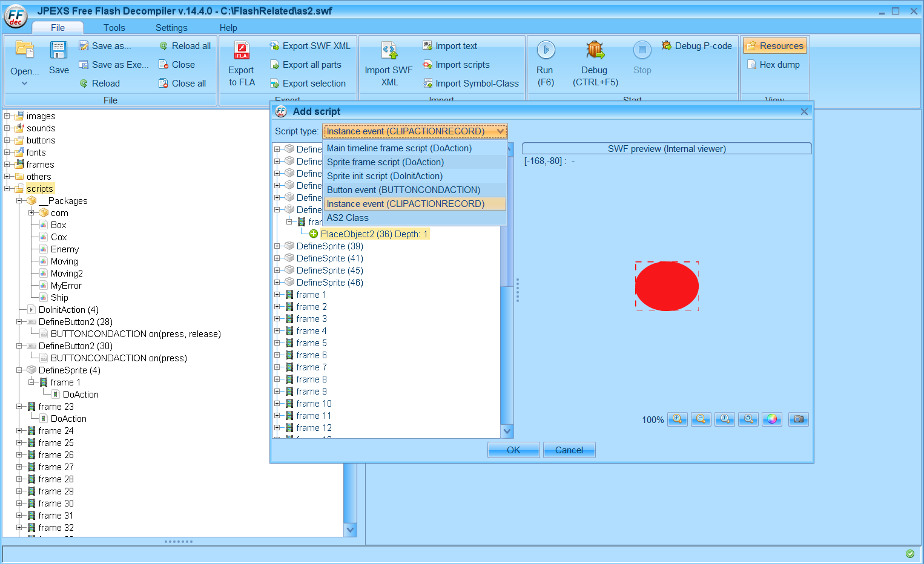Click the Run (F6) play icon
The image size is (924, 564).
coord(546,50)
